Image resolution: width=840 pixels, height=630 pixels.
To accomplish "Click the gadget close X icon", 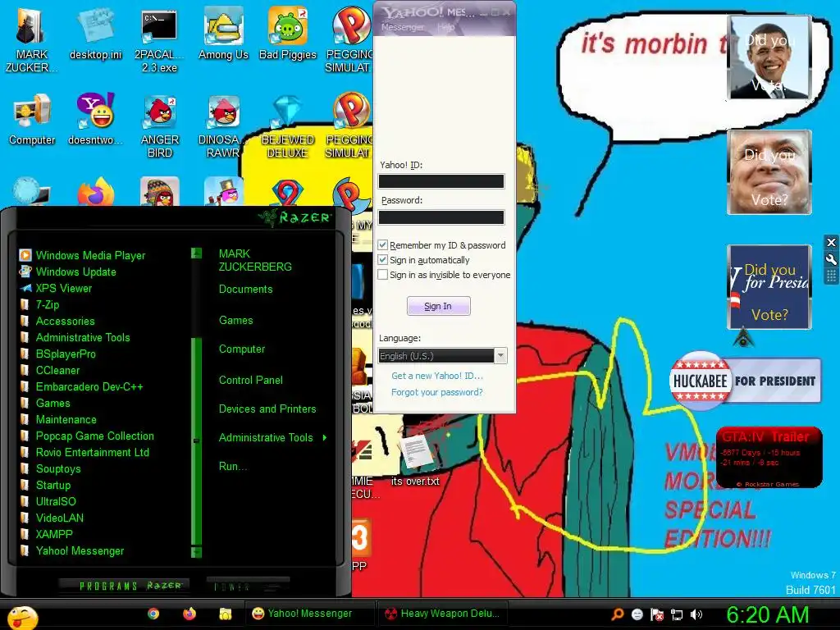I will (x=831, y=242).
